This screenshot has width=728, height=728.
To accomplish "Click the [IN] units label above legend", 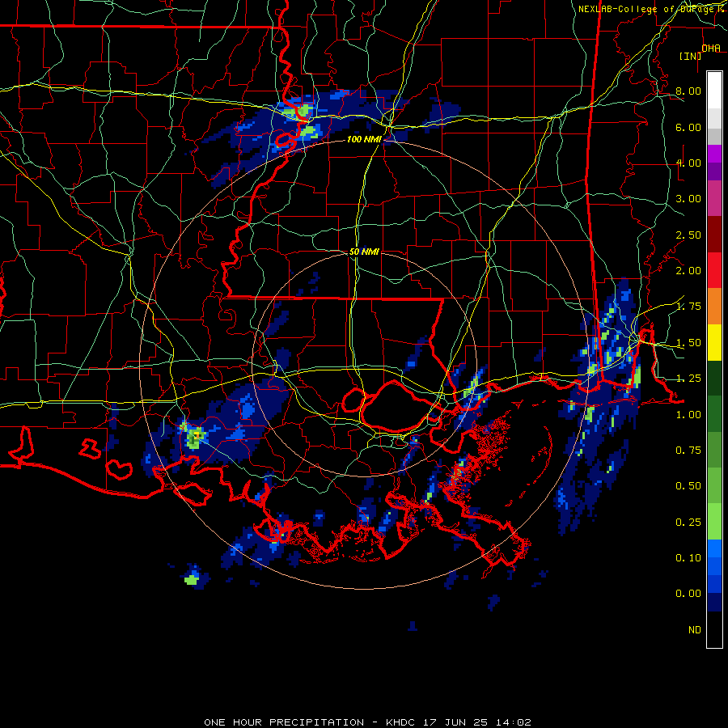I will point(691,56).
